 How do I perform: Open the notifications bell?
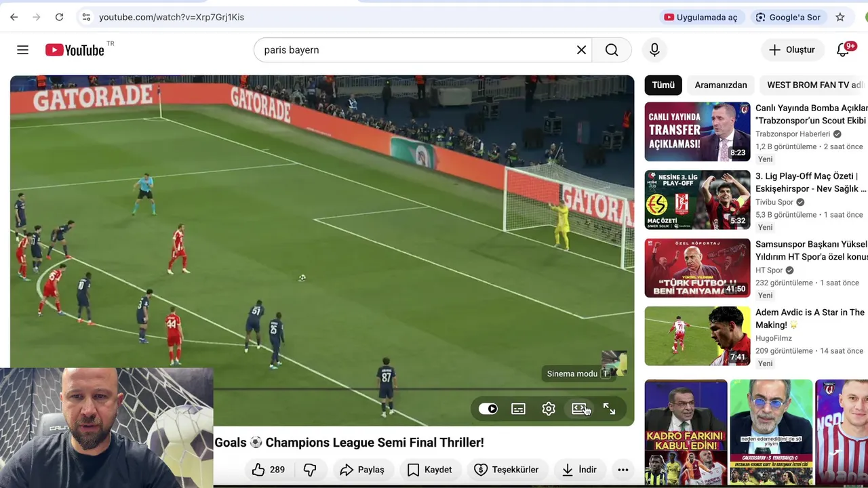(x=843, y=50)
